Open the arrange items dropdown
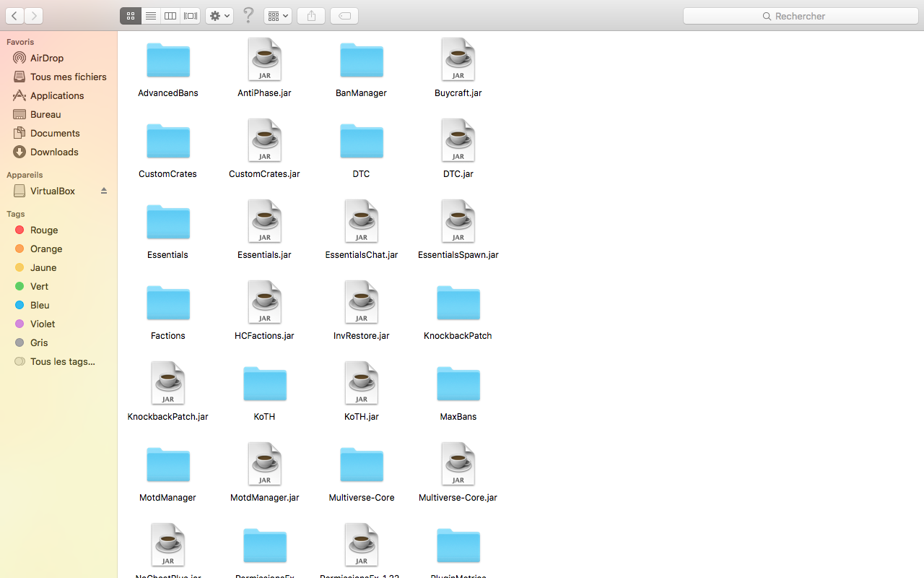Viewport: 924px width, 578px height. [x=278, y=16]
